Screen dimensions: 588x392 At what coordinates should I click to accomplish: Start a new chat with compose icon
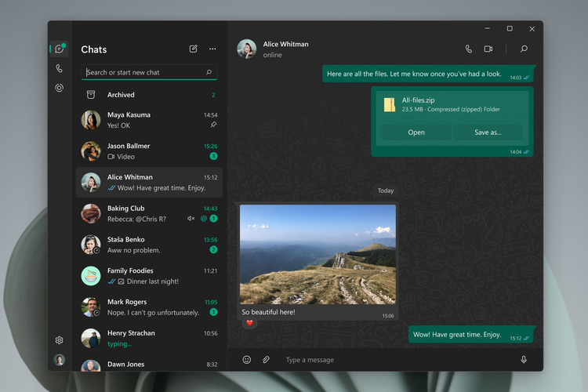[x=194, y=49]
